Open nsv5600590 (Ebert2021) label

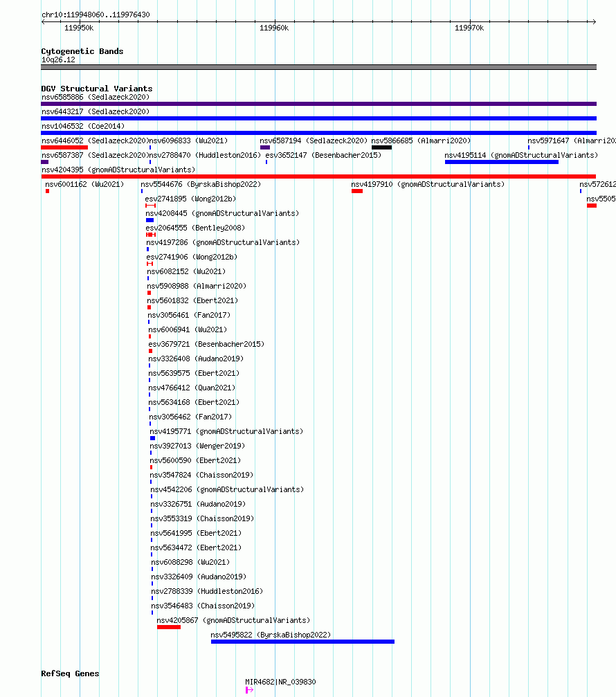coord(196,460)
